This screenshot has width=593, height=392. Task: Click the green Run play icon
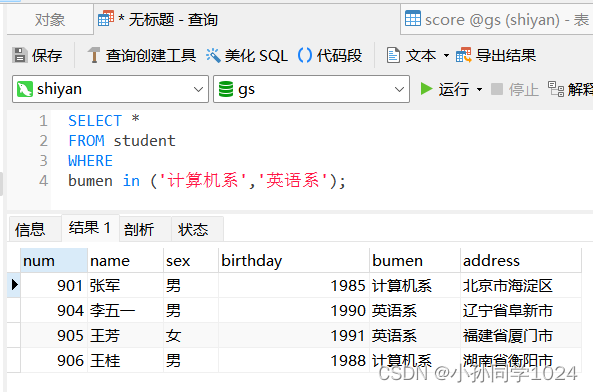click(426, 89)
